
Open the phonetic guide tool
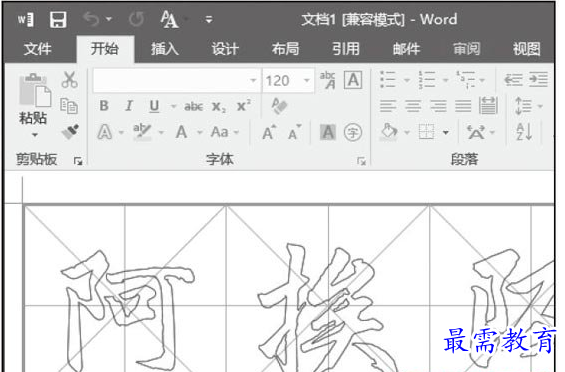[328, 80]
